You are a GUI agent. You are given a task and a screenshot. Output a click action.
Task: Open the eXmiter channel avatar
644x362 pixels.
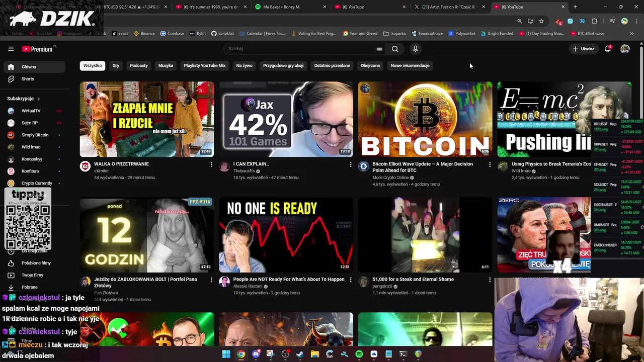click(86, 166)
